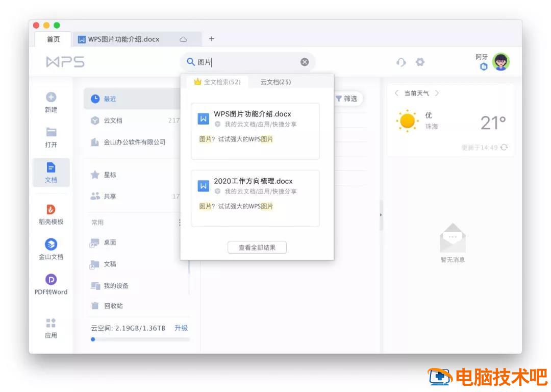
Task: Click path 我的云文档/应用/快捷分享 under 2020工作方向梳理.docx
Action: click(261, 191)
